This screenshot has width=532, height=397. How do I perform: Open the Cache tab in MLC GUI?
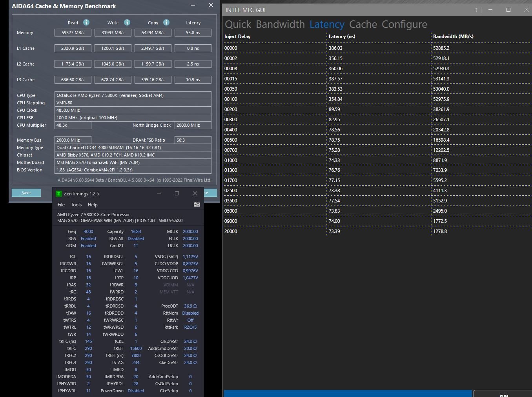pos(363,24)
